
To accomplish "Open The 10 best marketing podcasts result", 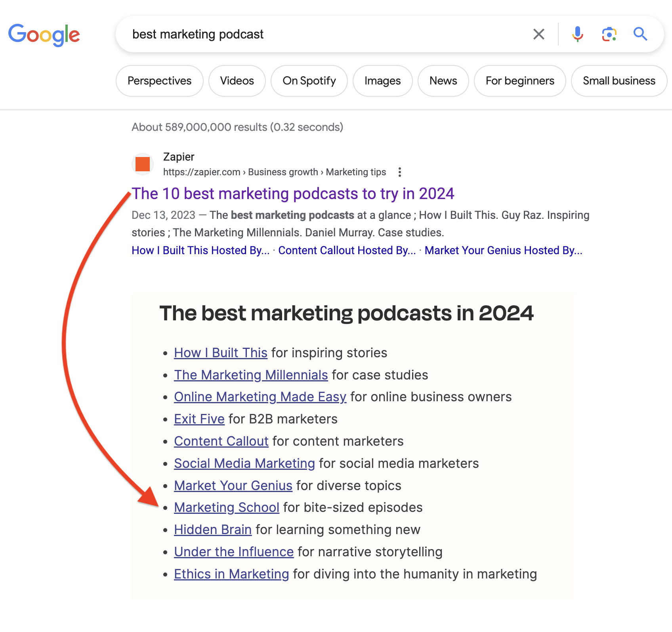I will [x=293, y=193].
